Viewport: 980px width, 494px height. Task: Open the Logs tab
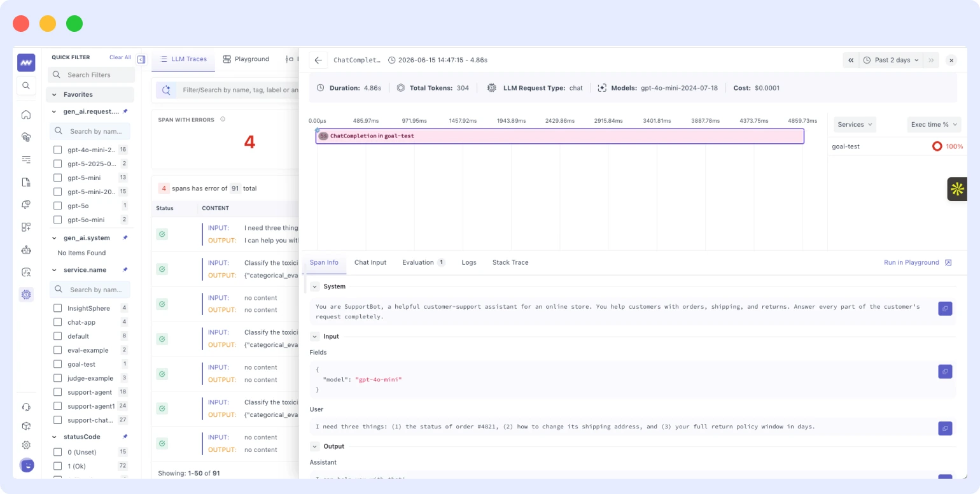469,262
